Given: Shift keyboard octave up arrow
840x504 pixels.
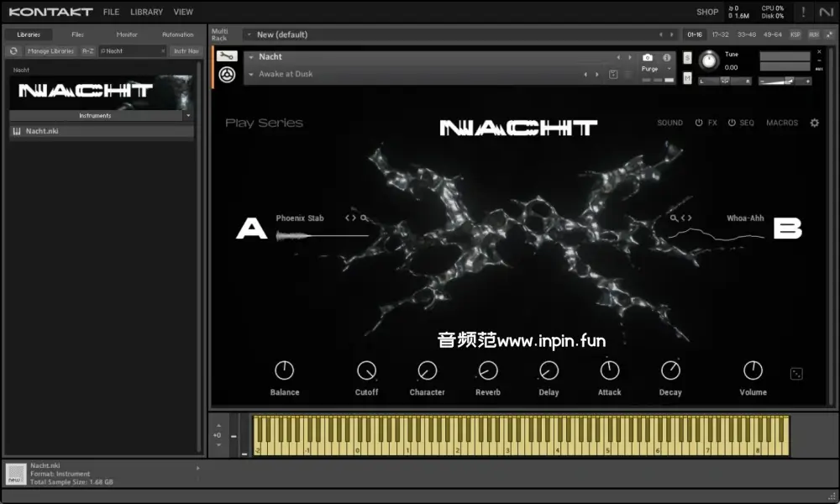Looking at the screenshot, I should [x=218, y=425].
